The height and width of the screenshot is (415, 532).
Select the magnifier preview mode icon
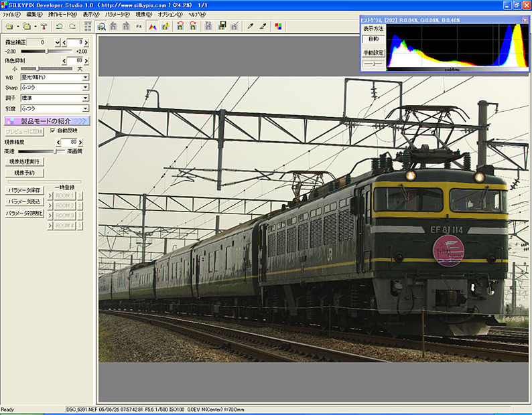(x=101, y=27)
